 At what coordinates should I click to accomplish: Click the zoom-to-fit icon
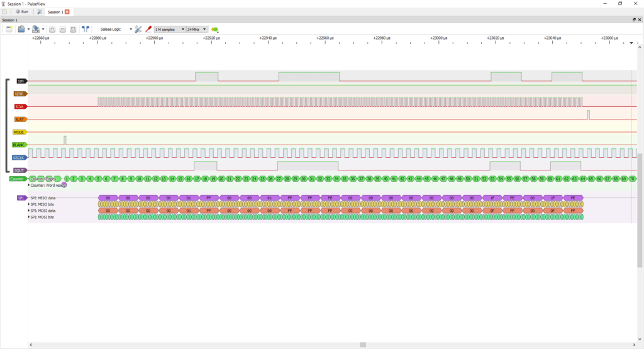tap(73, 30)
